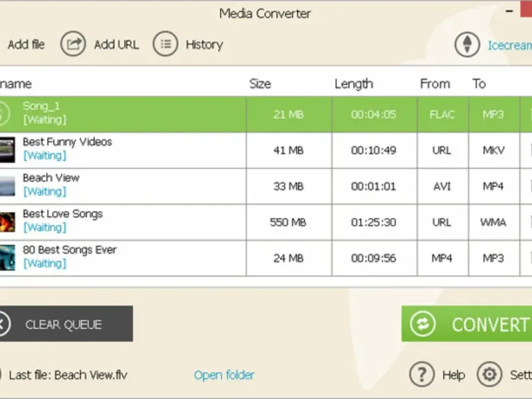Screen dimensions: 532x399
Task: Click the Song_1 MP3 target cell
Action: (493, 114)
